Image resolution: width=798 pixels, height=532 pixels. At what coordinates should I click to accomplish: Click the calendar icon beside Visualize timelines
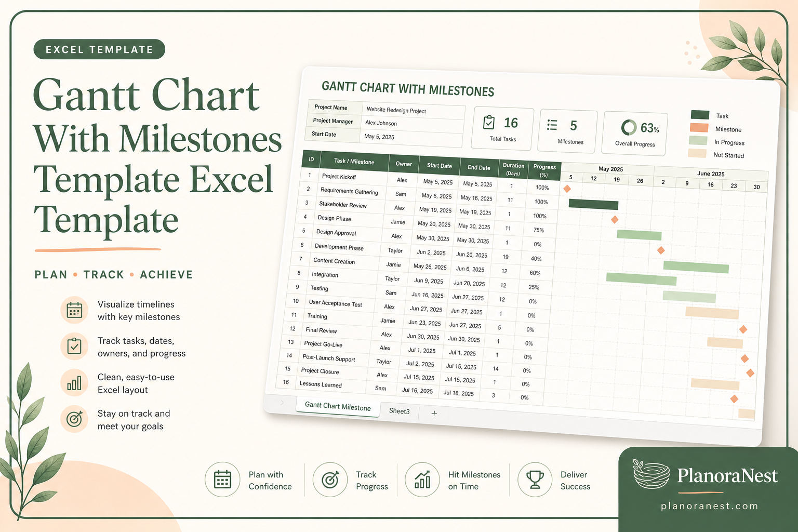tap(74, 310)
